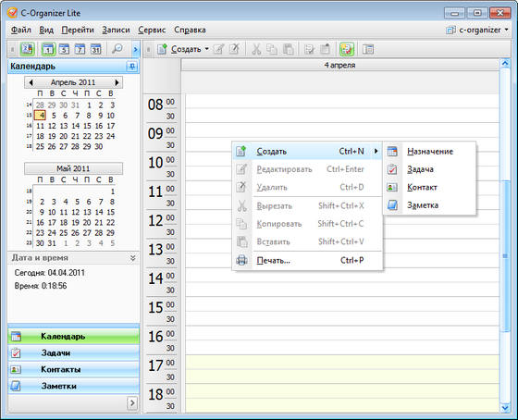This screenshot has height=420, width=518.
Task: Open the Сервис menu
Action: [x=152, y=30]
